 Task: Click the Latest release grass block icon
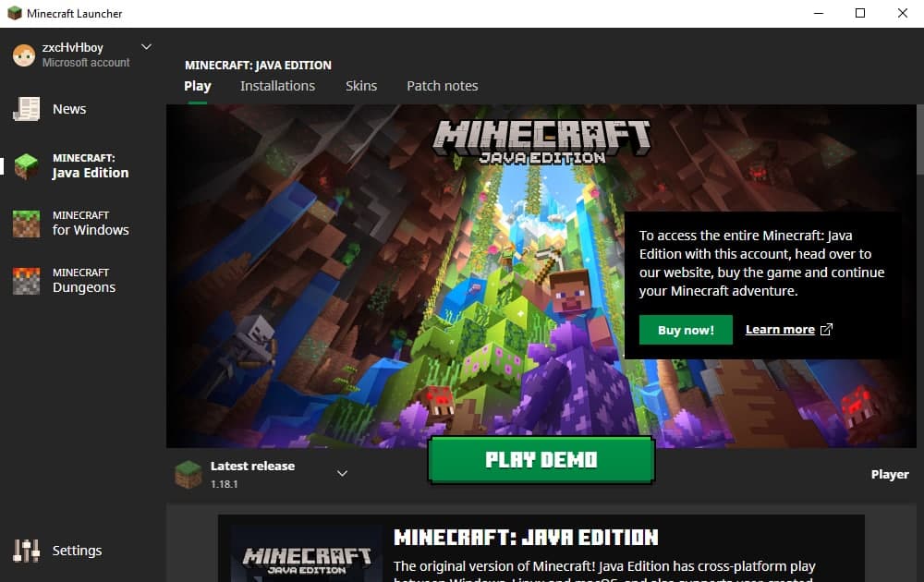(x=188, y=474)
